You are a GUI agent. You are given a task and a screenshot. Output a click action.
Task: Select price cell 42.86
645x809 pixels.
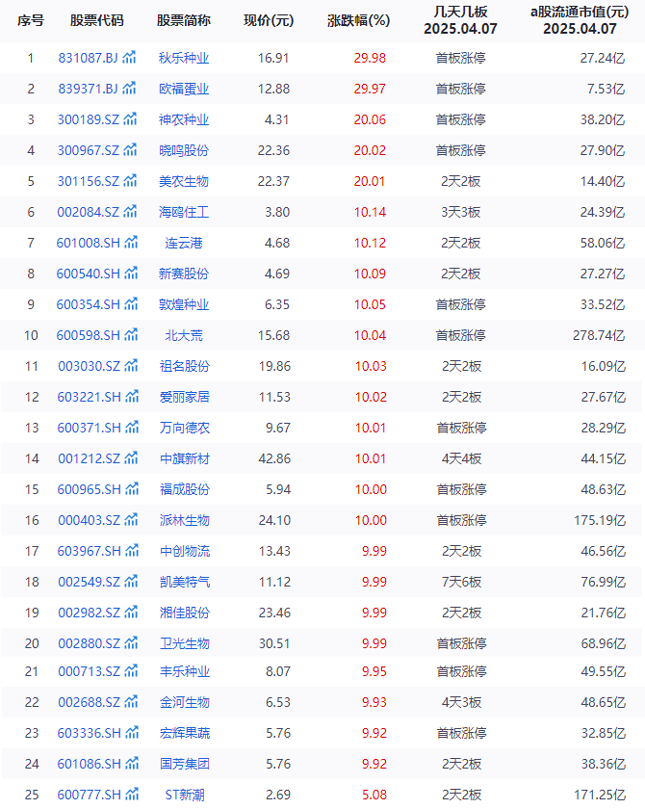[275, 459]
